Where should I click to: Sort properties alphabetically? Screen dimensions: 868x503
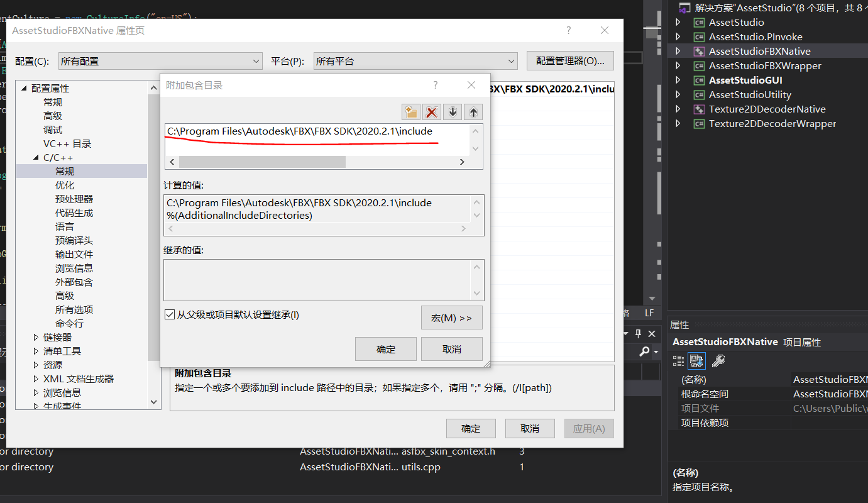pyautogui.click(x=696, y=360)
